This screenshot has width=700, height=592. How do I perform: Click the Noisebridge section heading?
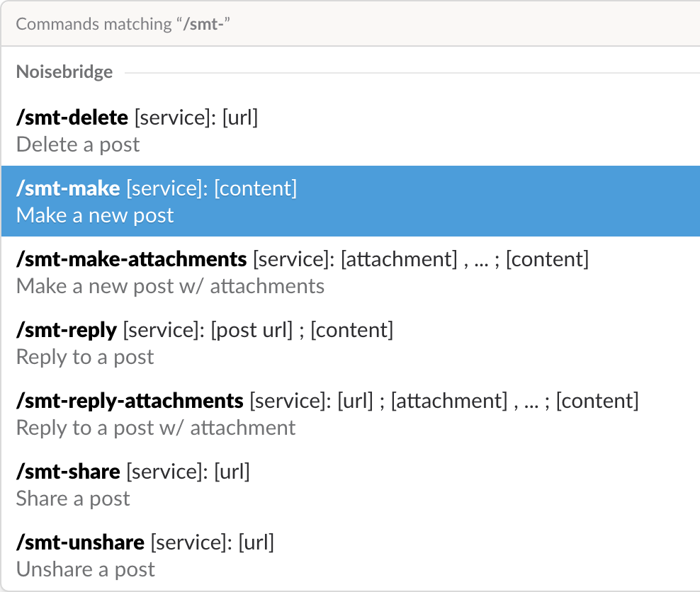coord(64,72)
